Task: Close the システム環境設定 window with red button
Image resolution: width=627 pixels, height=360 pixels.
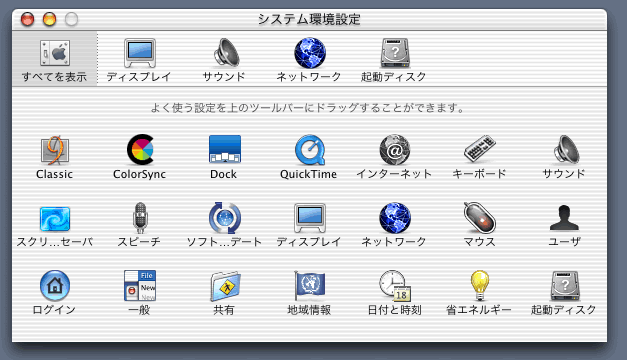Action: [28, 19]
